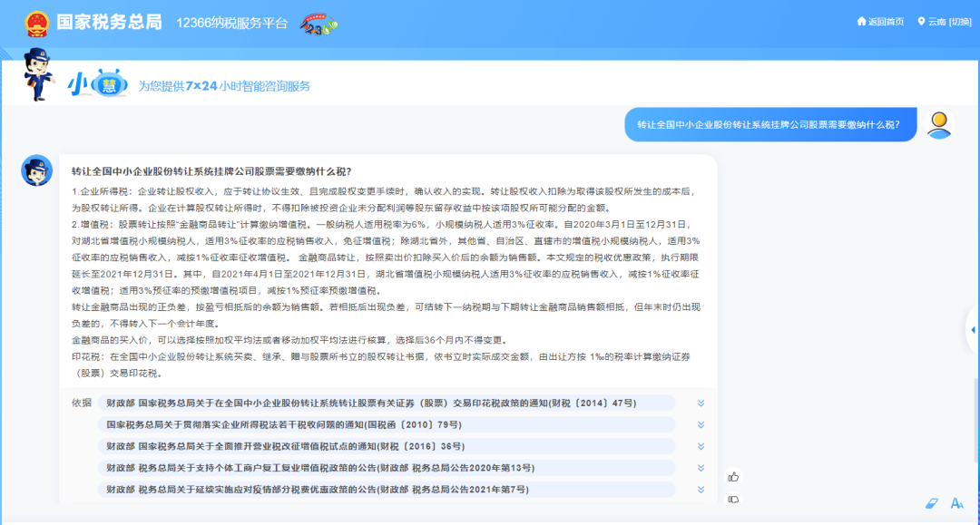Image resolution: width=980 pixels, height=525 pixels.
Task: Click the 返回首页 home link
Action: [x=880, y=22]
